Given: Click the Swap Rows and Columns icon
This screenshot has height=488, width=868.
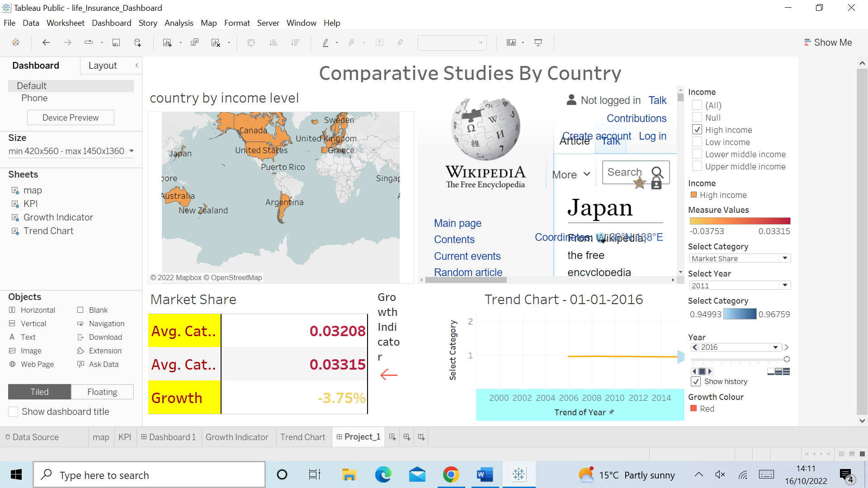Looking at the screenshot, I should click(x=251, y=42).
